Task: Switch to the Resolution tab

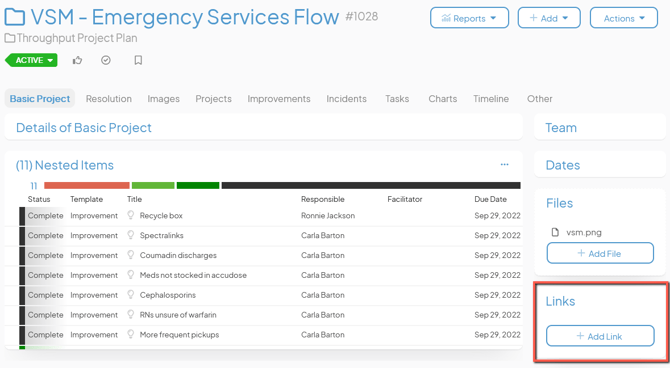Action: click(x=109, y=99)
